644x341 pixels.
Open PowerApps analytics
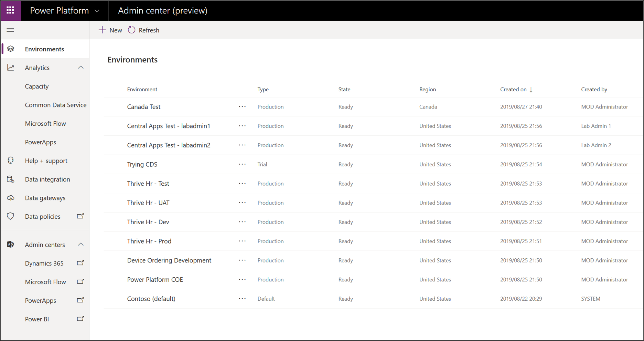point(41,142)
